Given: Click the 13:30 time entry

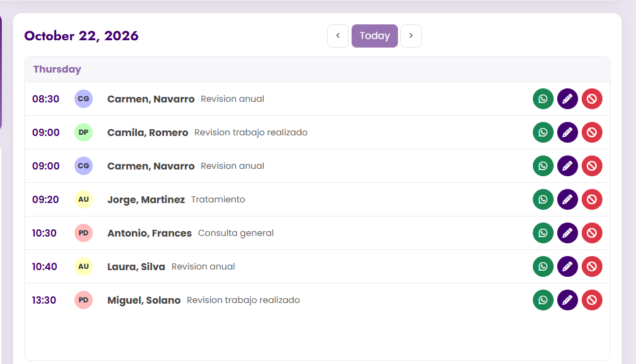Looking at the screenshot, I should coord(44,300).
